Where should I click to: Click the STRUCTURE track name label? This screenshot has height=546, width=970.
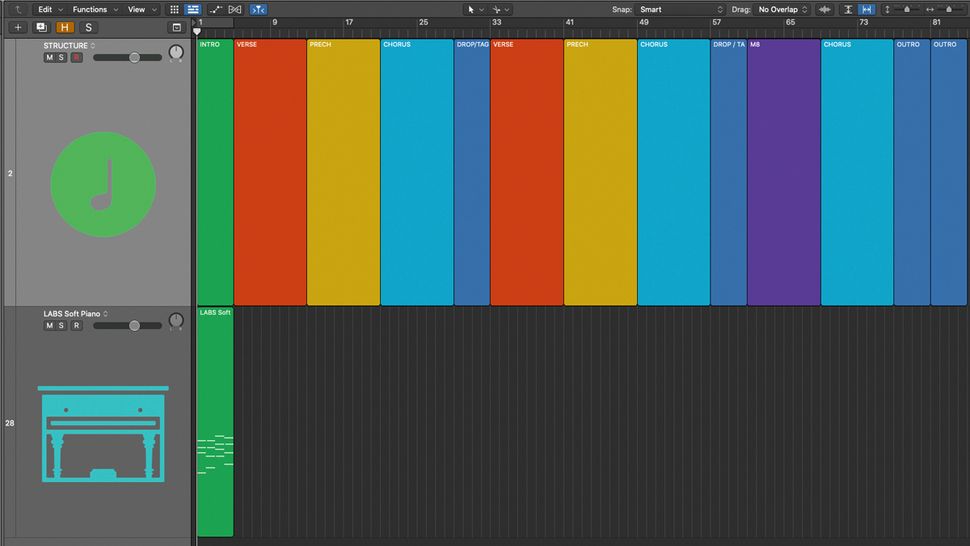(x=66, y=46)
